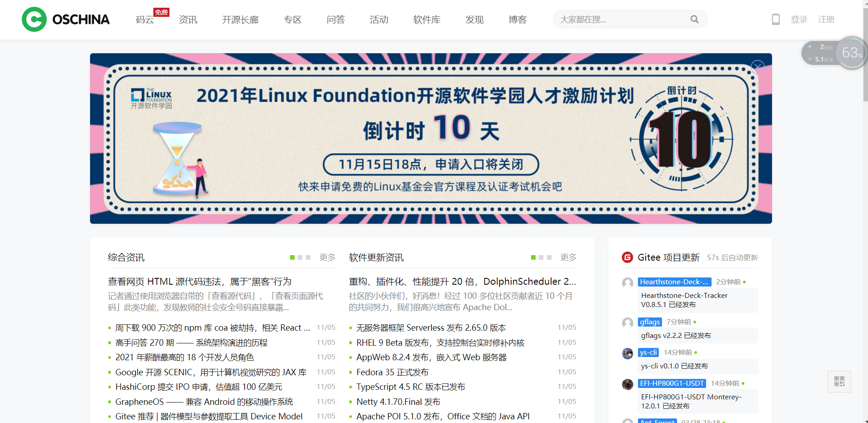Open 无服务器框架 Serverless 2.65.0 article

click(x=431, y=328)
